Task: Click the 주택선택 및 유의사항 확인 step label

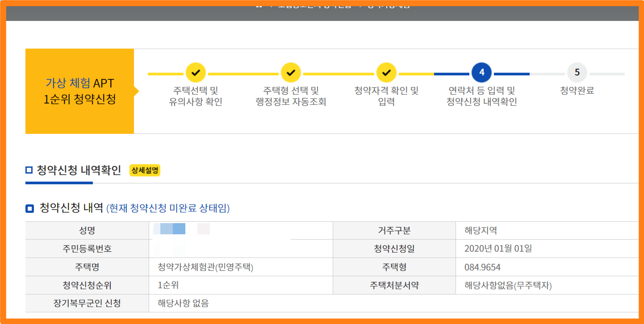Action: coord(195,96)
